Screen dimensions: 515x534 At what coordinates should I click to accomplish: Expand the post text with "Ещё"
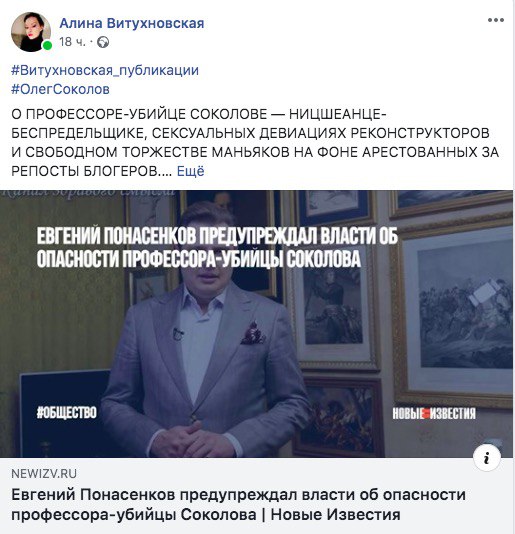tap(190, 171)
